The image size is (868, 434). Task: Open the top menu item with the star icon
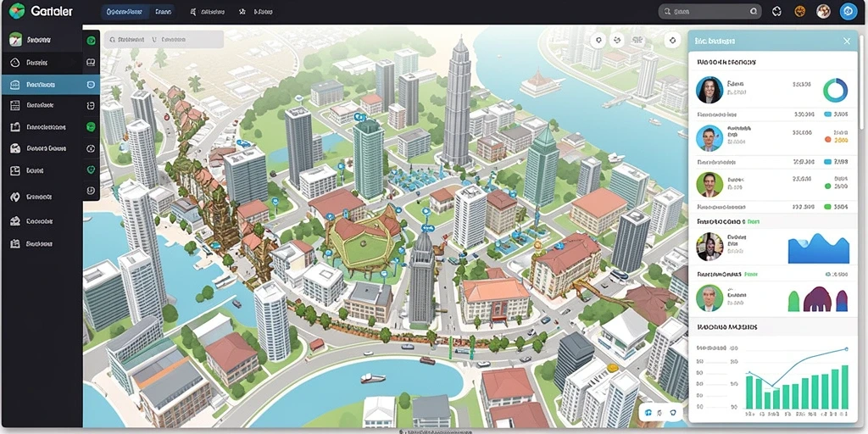[258, 11]
